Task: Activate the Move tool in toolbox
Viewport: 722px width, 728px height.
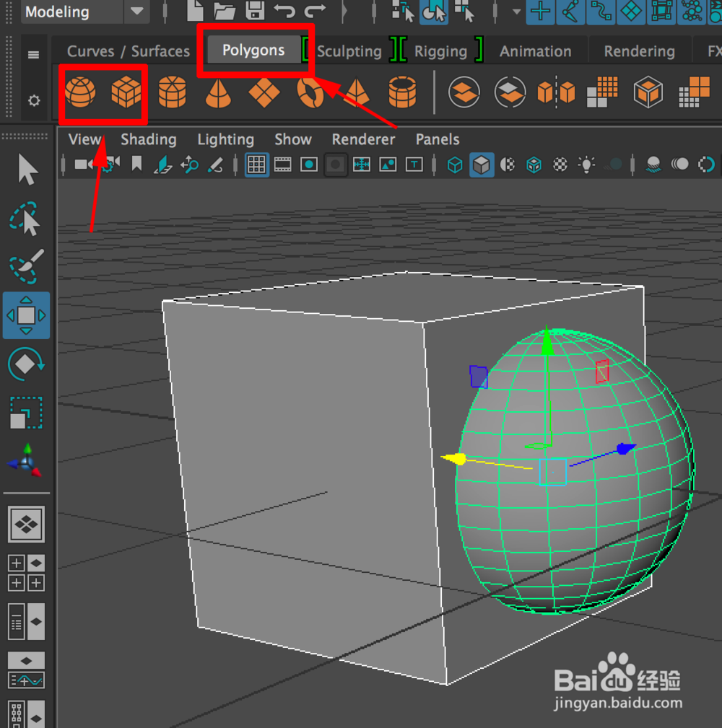Action: pos(26,315)
